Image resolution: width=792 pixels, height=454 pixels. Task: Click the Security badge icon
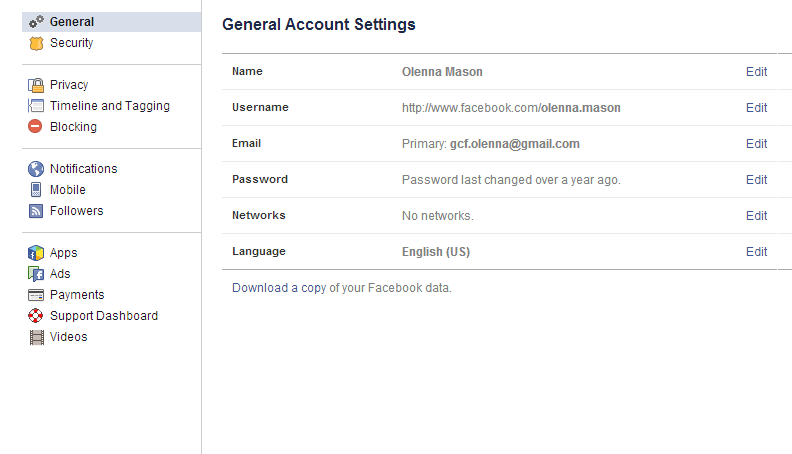(36, 43)
